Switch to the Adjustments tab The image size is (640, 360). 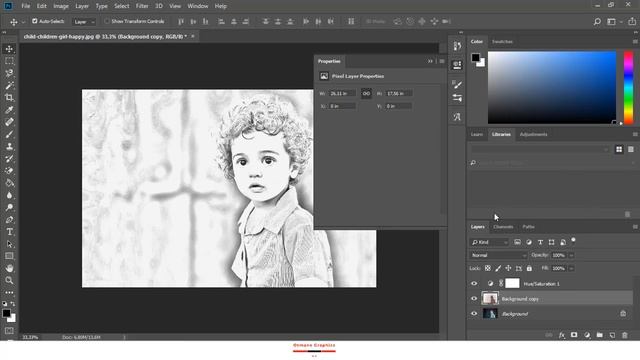pyautogui.click(x=533, y=134)
